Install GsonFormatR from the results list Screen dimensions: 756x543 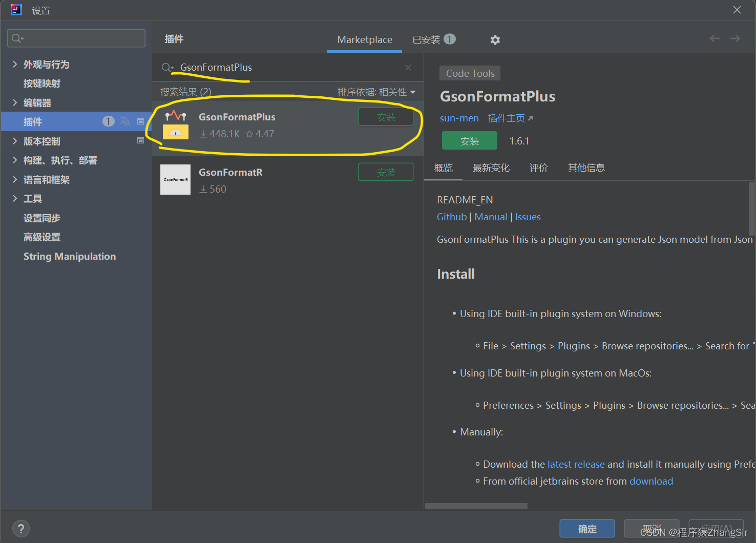coord(386,172)
